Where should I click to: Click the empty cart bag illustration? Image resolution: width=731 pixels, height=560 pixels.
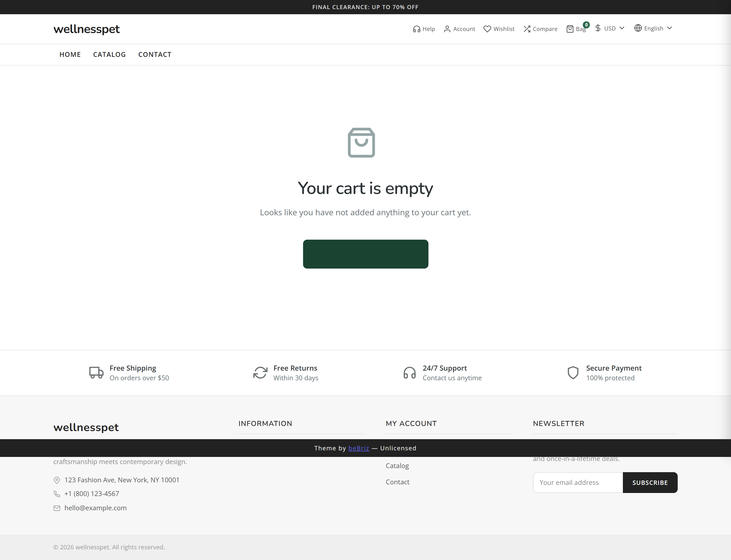361,143
